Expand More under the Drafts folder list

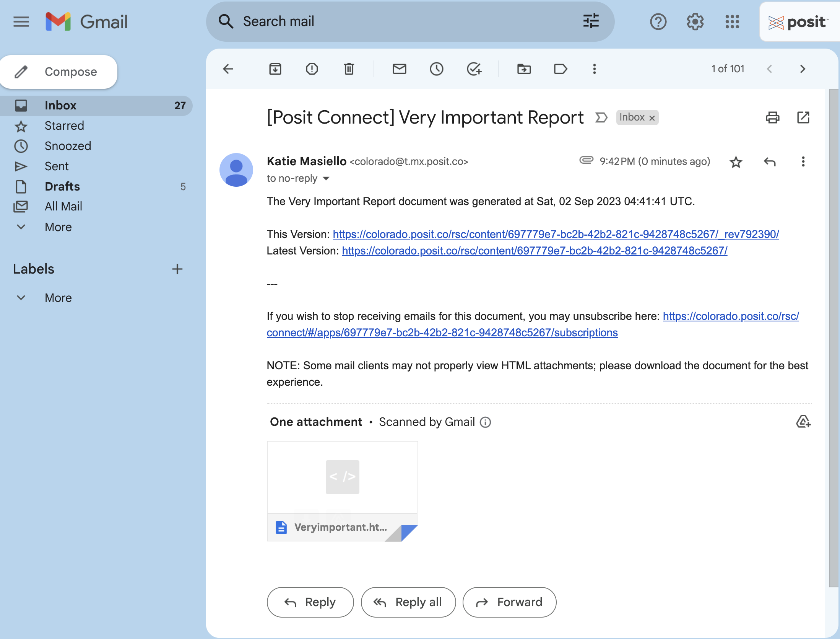[58, 227]
